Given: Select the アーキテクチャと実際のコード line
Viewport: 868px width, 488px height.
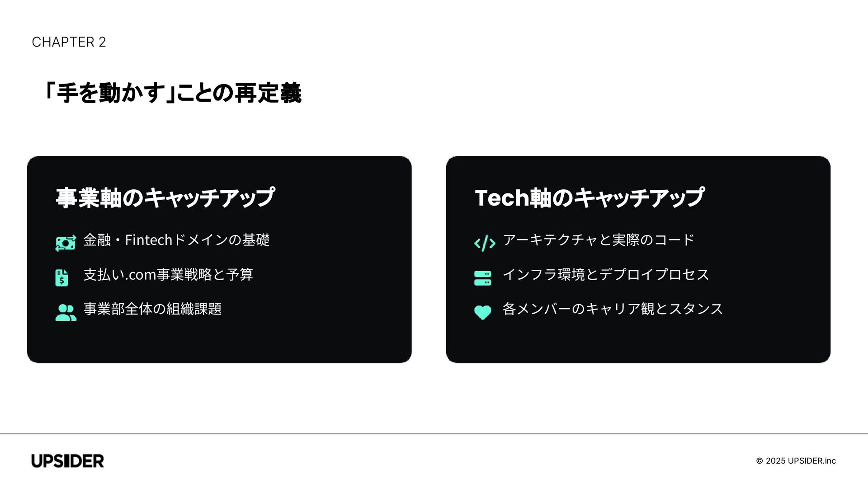Looking at the screenshot, I should 599,240.
